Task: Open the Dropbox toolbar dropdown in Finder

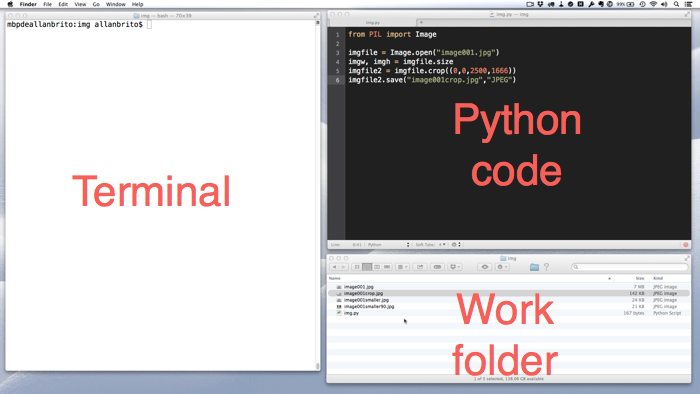Action: (x=455, y=267)
